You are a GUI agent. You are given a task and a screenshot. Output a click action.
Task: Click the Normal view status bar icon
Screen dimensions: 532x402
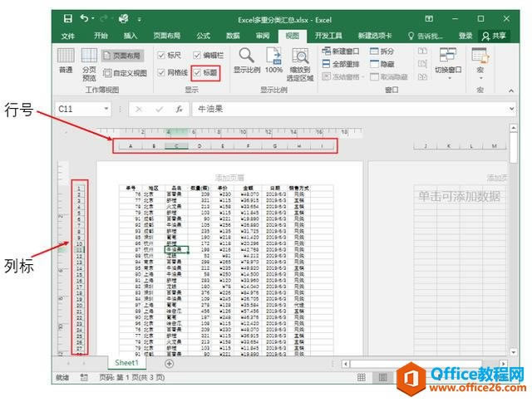(362, 377)
